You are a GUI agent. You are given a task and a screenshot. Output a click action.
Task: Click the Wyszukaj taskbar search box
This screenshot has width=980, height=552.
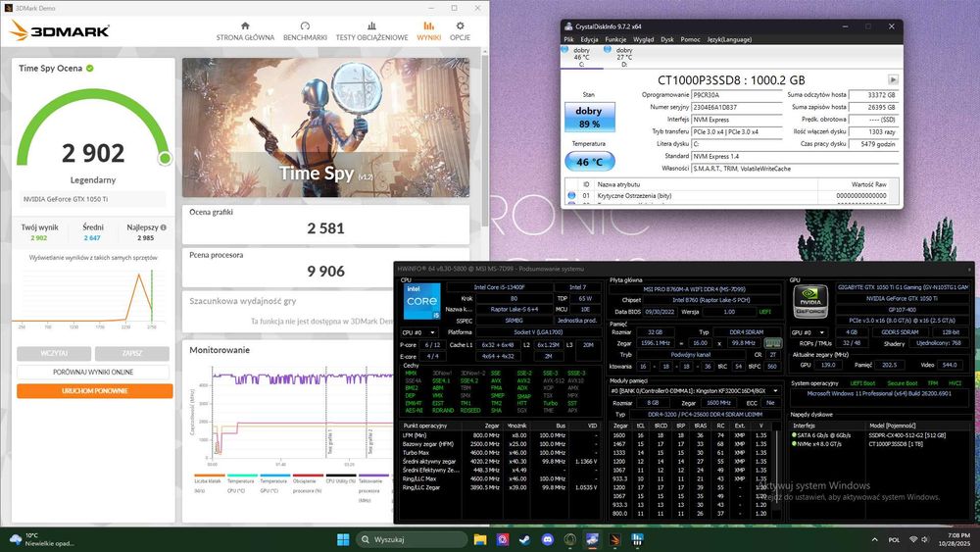pyautogui.click(x=413, y=539)
